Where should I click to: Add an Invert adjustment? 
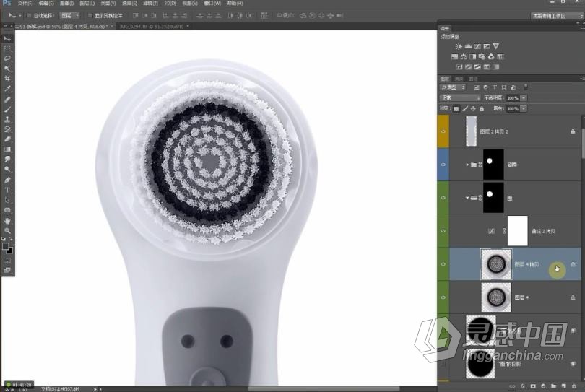pyautogui.click(x=459, y=67)
